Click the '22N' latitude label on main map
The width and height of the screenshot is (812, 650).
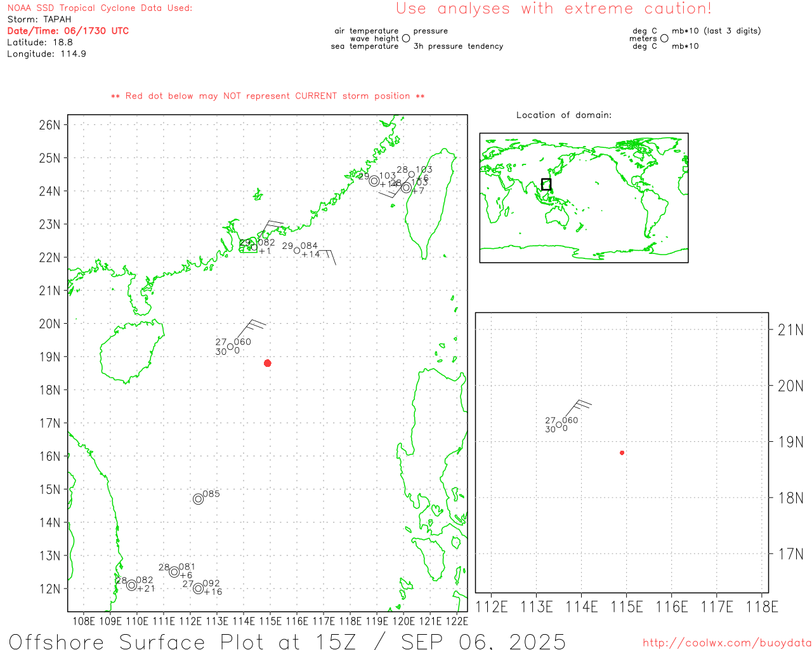pos(49,258)
